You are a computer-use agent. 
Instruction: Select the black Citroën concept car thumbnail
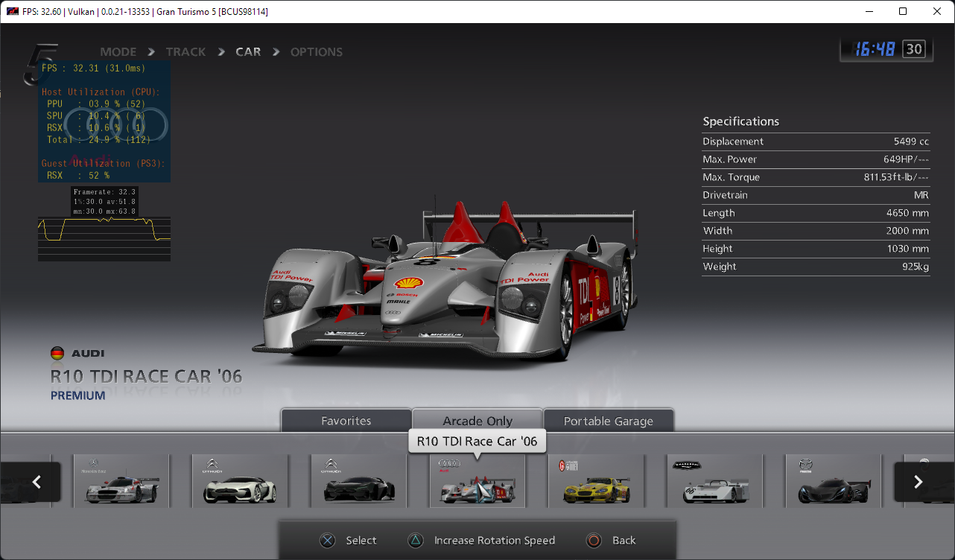[359, 481]
